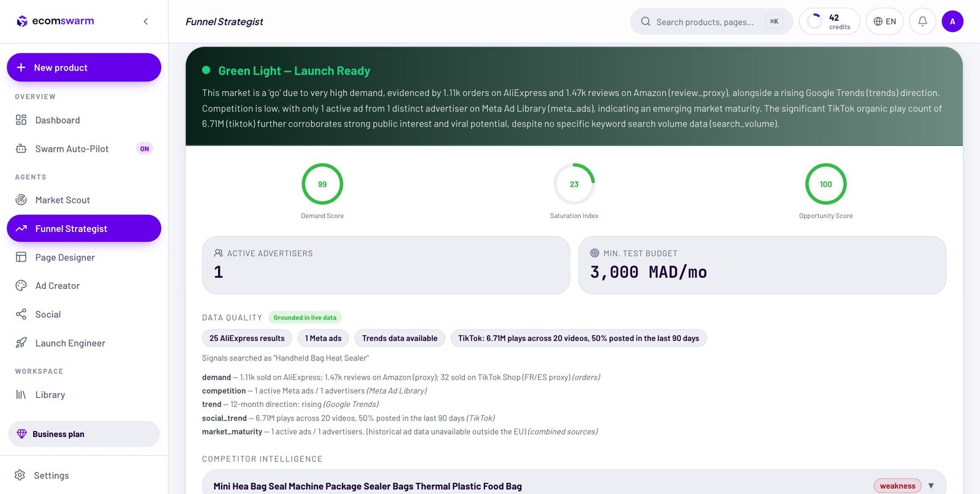
Task: Open the Page Designer agent
Action: tap(84, 257)
